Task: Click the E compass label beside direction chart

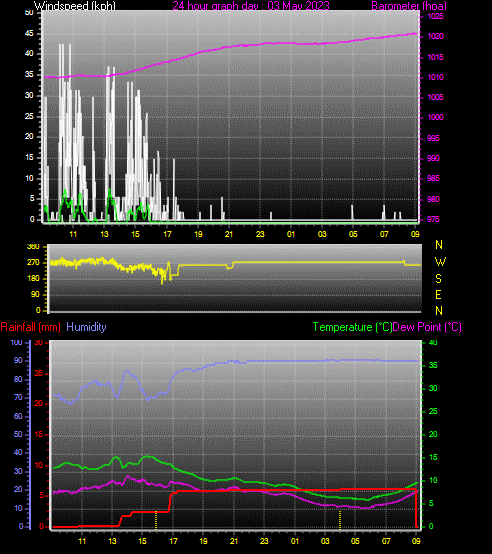Action: point(438,295)
